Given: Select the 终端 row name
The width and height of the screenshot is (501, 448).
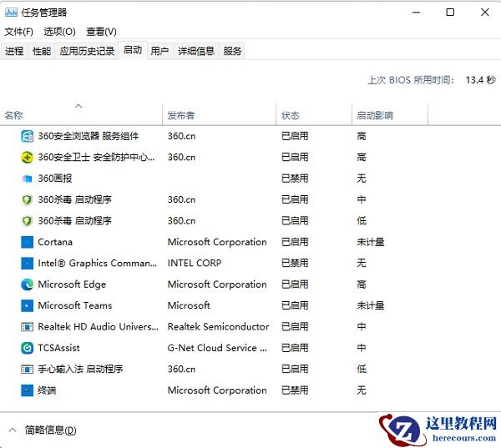Looking at the screenshot, I should pyautogui.click(x=47, y=390).
